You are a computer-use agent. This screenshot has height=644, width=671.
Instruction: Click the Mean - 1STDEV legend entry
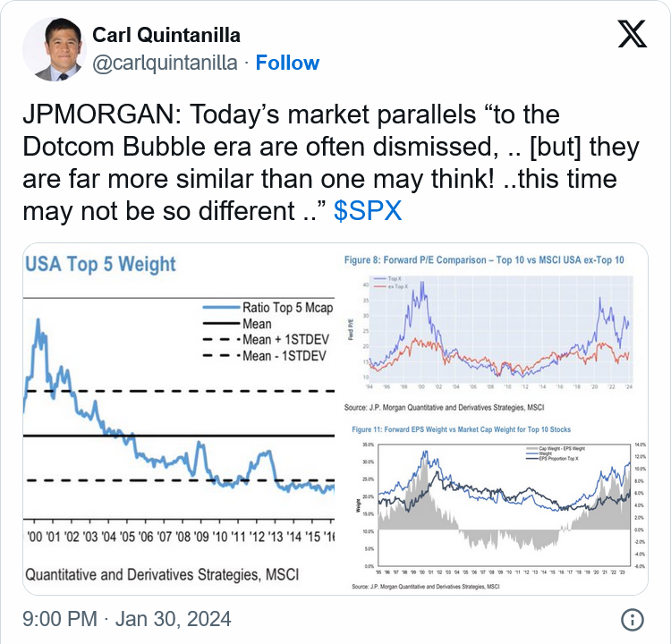pos(265,356)
